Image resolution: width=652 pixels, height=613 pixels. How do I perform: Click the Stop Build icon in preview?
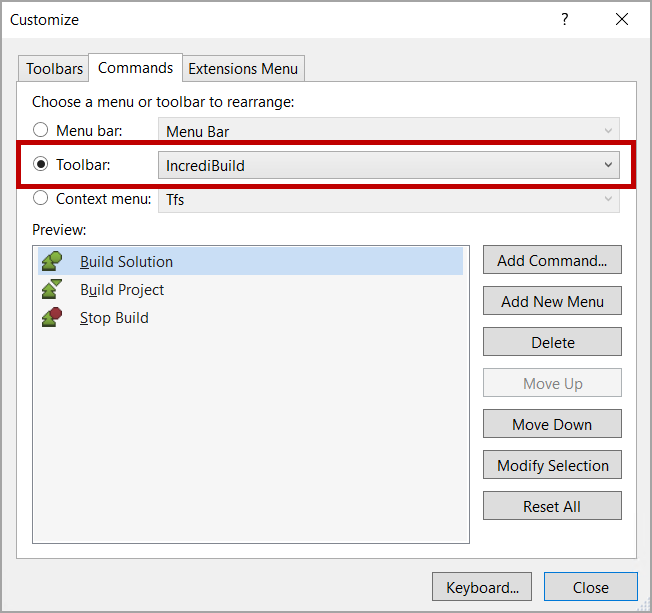click(52, 318)
